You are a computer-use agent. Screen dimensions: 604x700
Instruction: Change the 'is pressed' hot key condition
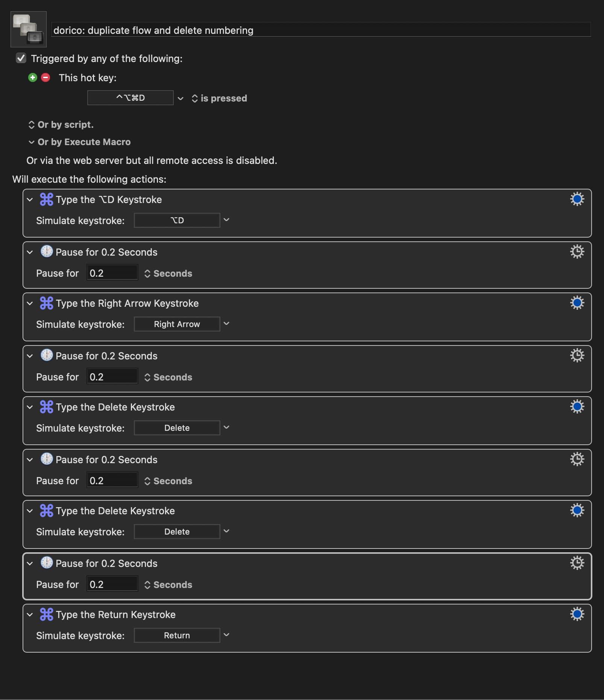220,98
